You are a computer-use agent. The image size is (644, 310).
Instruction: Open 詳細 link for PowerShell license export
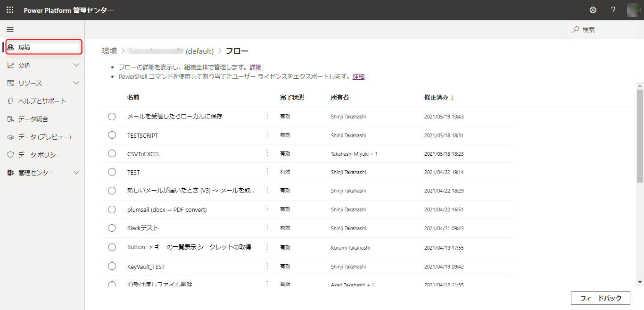point(359,76)
